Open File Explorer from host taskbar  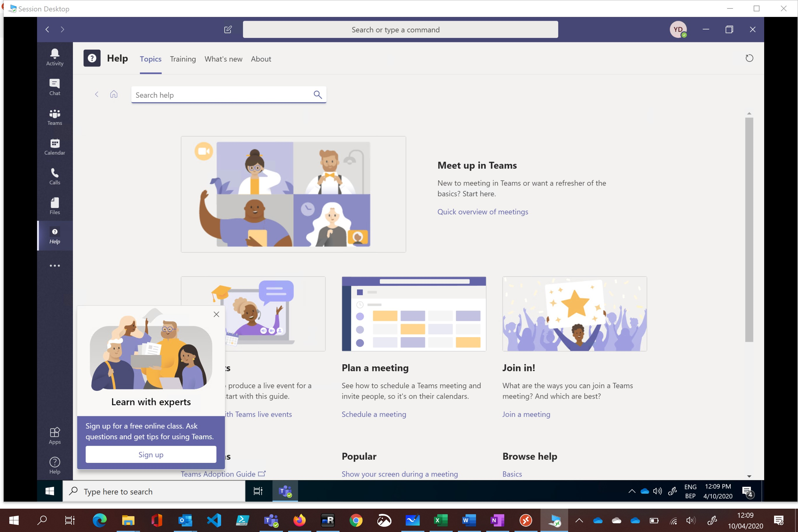[128, 520]
